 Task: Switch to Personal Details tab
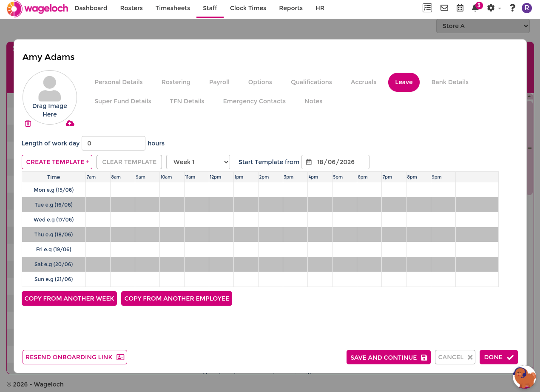(x=119, y=82)
